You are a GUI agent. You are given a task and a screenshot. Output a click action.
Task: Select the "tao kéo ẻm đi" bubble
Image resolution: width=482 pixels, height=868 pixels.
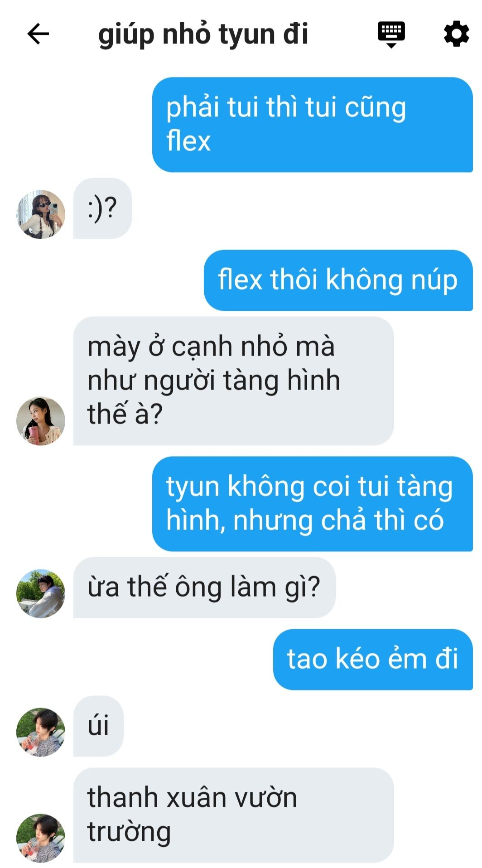pyautogui.click(x=373, y=660)
